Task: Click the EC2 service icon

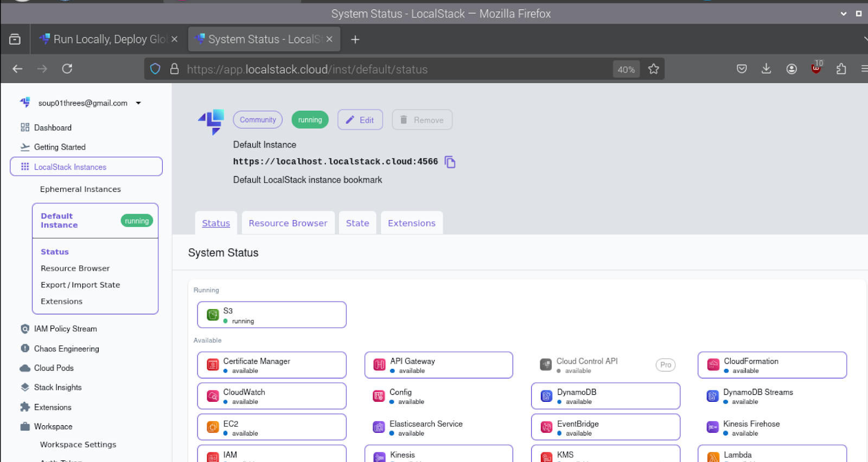Action: pos(213,427)
